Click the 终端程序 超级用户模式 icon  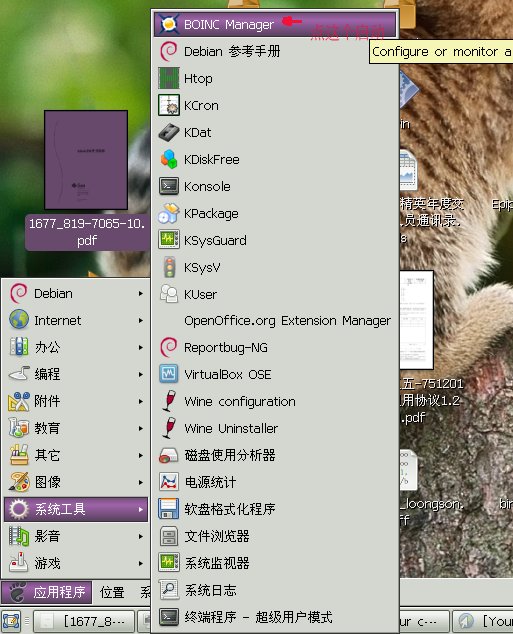(169, 617)
